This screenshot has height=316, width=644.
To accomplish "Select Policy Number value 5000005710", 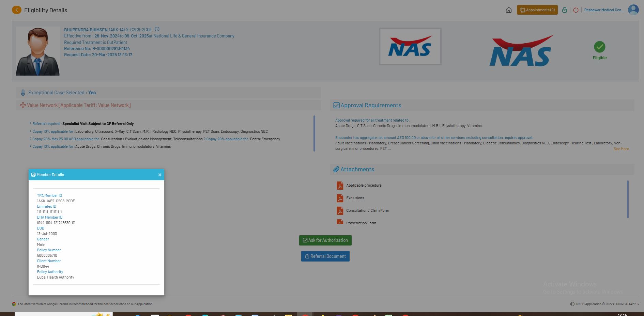I will coord(47,255).
